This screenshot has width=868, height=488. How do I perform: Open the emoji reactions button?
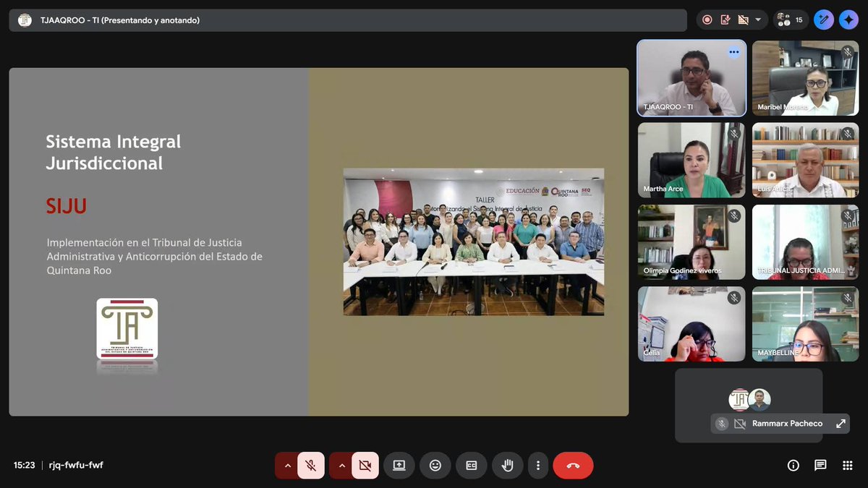435,466
